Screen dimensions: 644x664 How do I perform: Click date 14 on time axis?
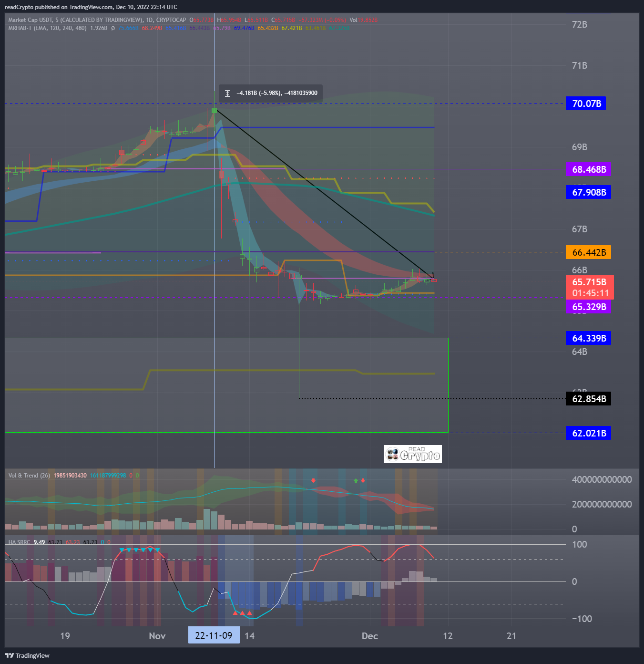(x=250, y=636)
